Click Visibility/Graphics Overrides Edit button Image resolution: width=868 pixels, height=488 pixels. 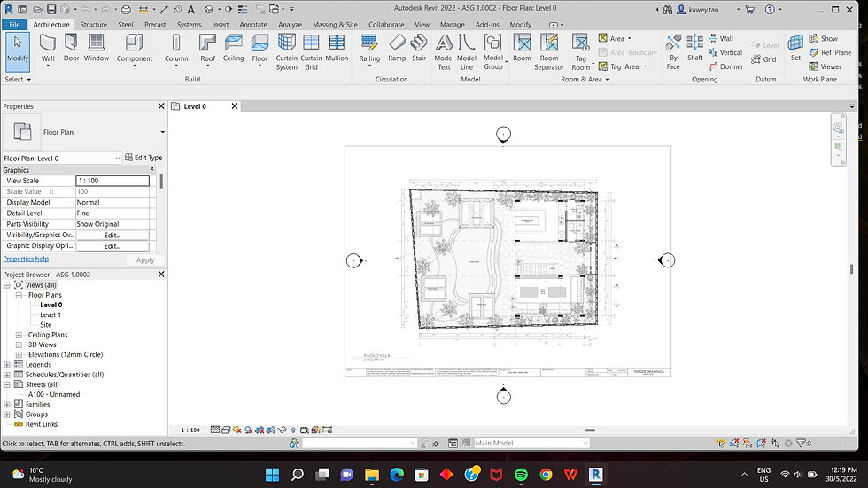[x=112, y=236]
